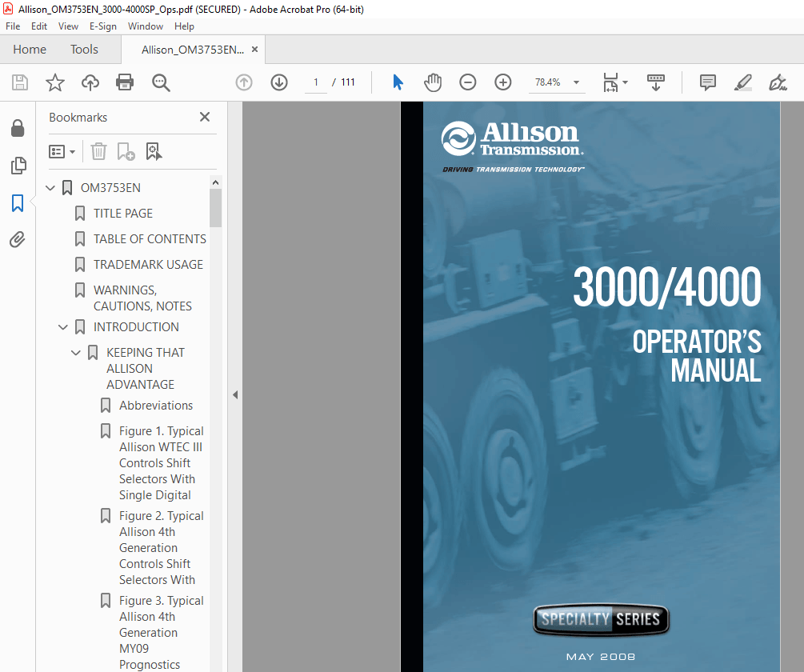This screenshot has width=804, height=672.
Task: Open the Fill & Sign tool
Action: tap(776, 82)
